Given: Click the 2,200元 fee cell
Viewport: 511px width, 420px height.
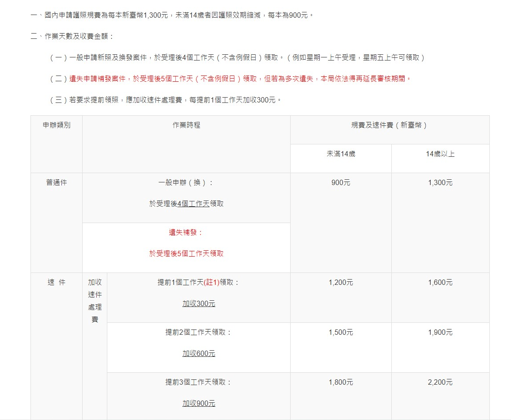Looking at the screenshot, I should 440,382.
